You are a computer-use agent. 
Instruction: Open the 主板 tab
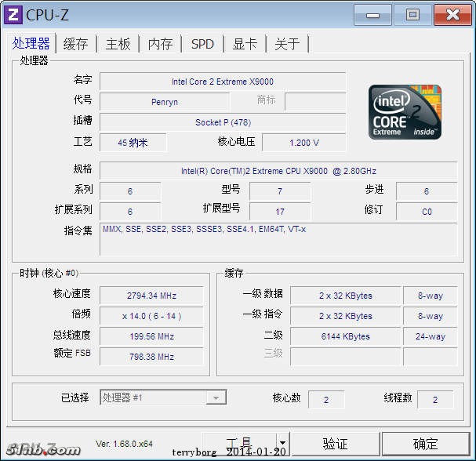click(118, 44)
